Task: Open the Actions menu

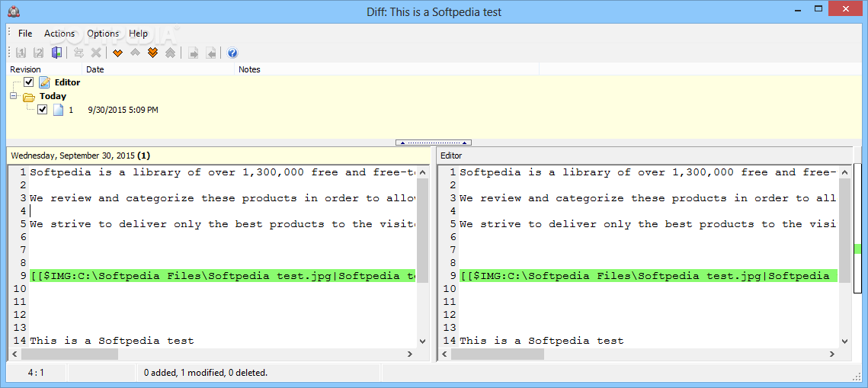Action: tap(59, 34)
